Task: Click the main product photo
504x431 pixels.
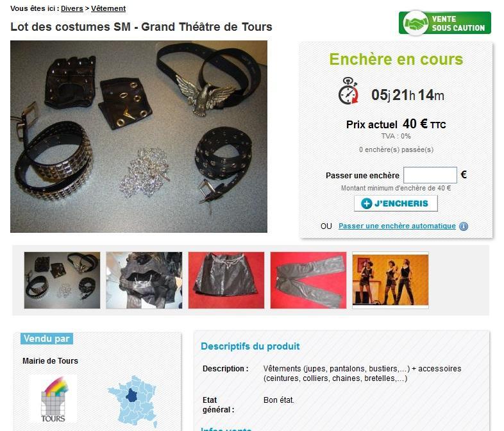Action: [x=139, y=137]
